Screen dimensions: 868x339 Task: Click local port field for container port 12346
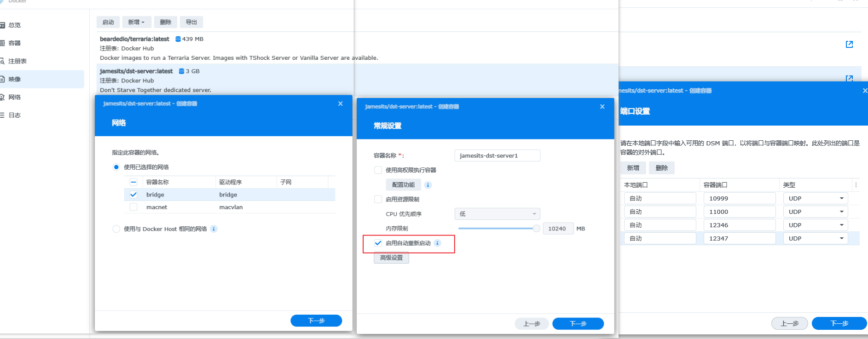[x=660, y=225]
